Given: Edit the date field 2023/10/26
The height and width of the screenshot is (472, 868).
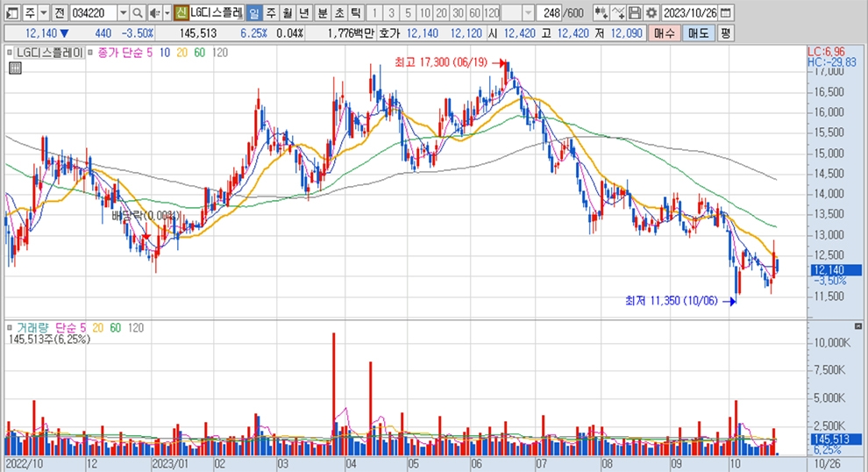Looking at the screenshot, I should (x=690, y=12).
